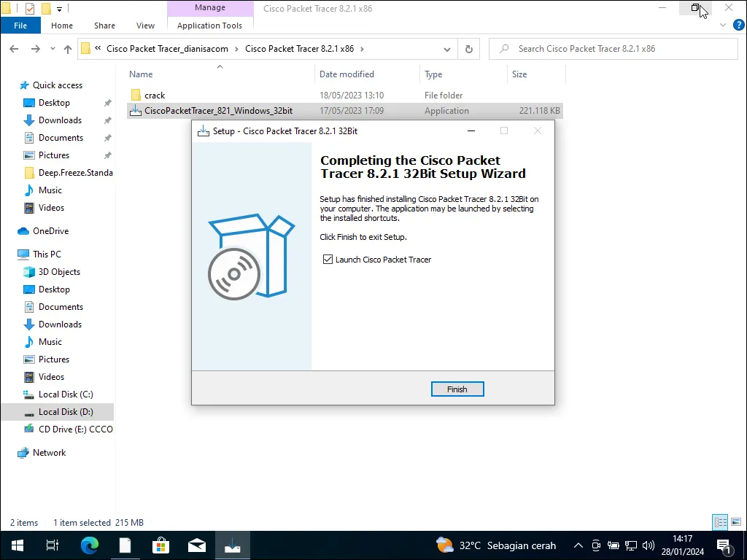Expand the ribbon with chevron arrow
Viewport: 747px width, 560px height.
723,26
